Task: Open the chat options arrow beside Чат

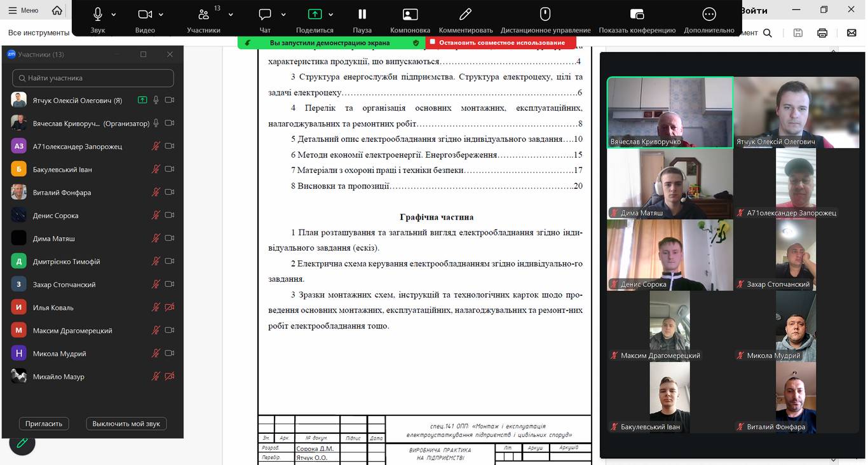Action: (x=283, y=15)
